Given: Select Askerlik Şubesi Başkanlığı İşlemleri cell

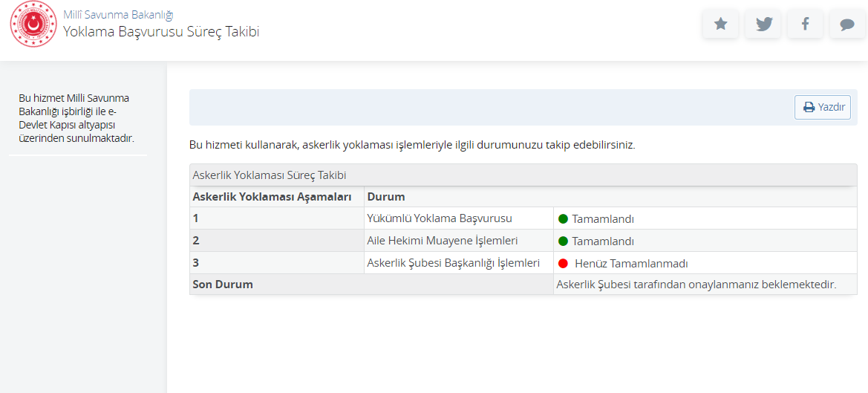Looking at the screenshot, I should pos(458,263).
